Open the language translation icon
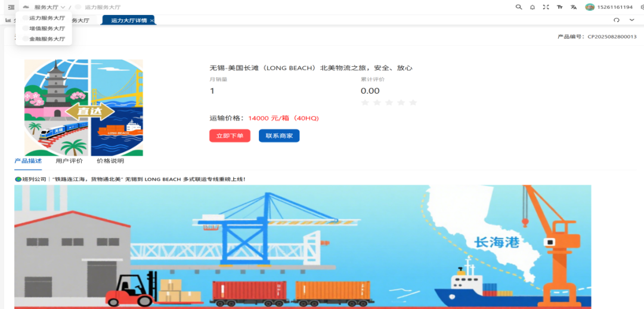644x309 pixels. click(x=574, y=7)
